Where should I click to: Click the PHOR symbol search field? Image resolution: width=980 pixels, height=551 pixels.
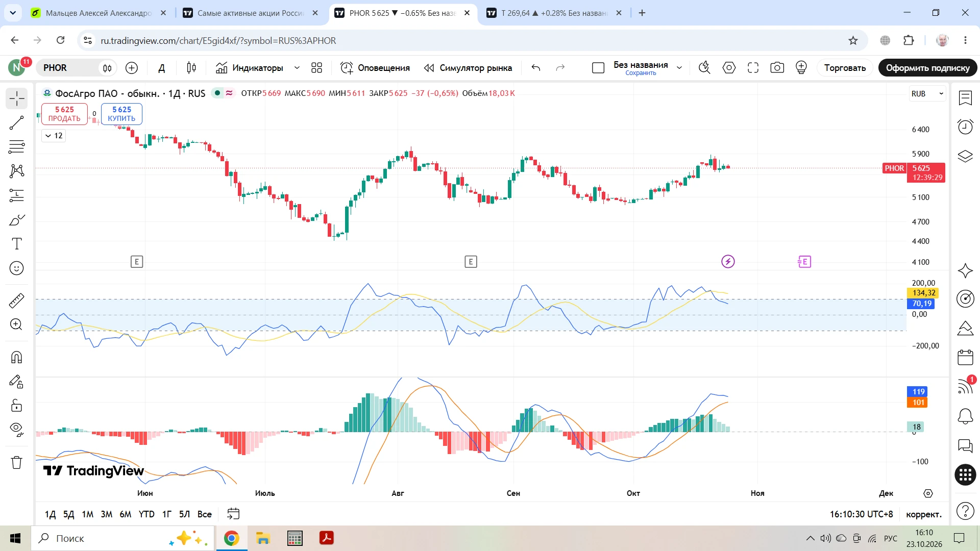[67, 68]
